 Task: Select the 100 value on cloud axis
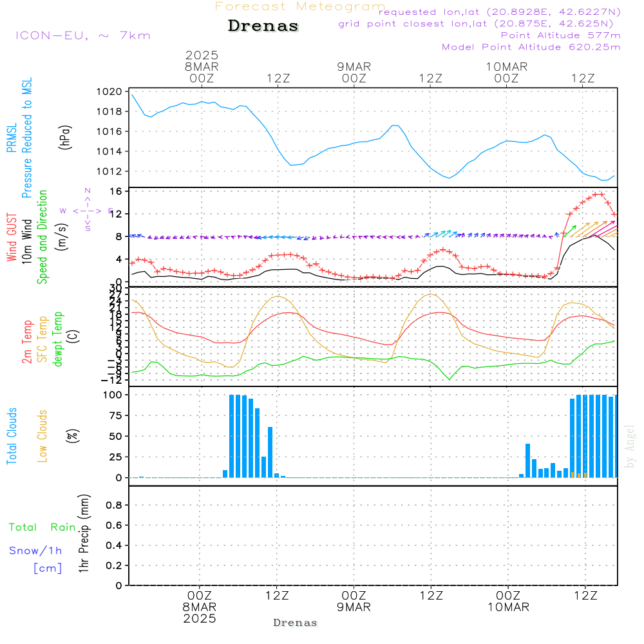[x=113, y=395]
